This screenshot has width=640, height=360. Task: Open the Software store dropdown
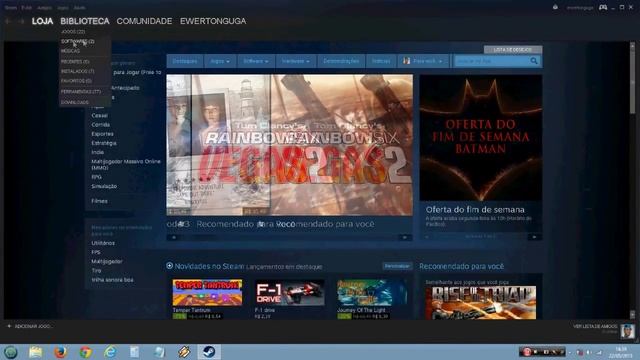(256, 61)
